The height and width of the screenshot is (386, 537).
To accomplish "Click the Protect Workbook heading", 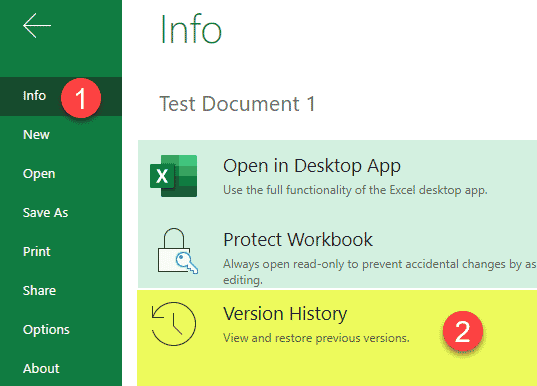I will 298,239.
